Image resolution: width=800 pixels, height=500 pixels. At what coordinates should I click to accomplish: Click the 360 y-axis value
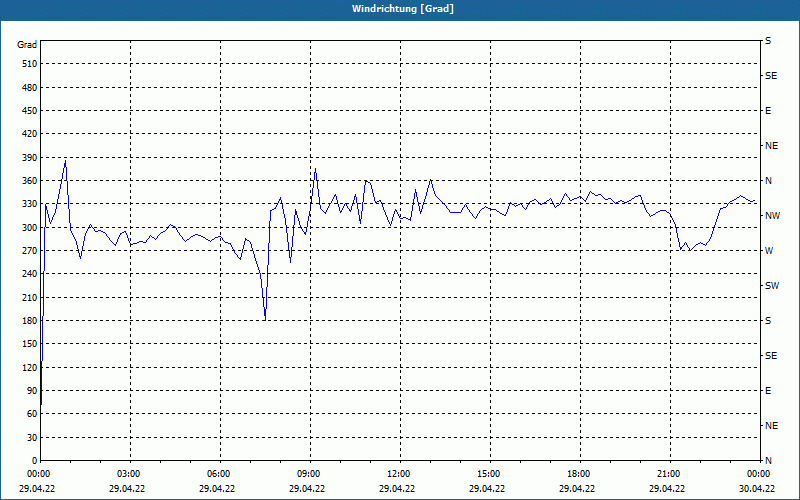click(30, 181)
